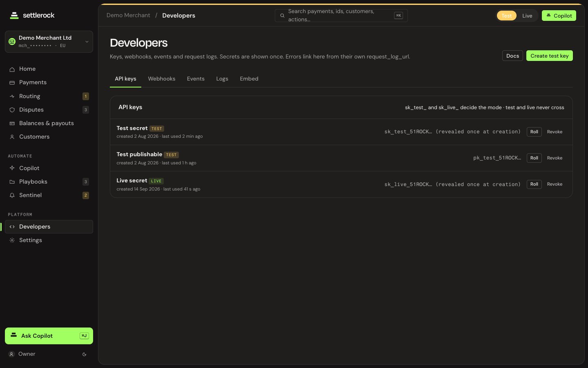Click the Disputes shield icon
588x368 pixels.
12,110
